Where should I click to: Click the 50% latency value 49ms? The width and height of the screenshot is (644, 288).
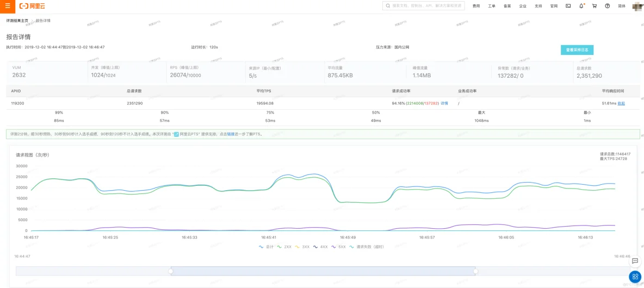[376, 121]
